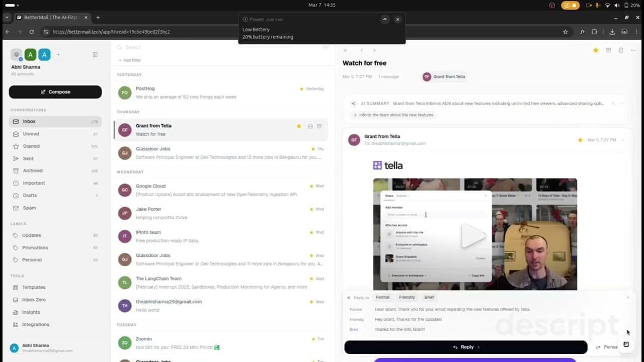Click the Reply button
644x362 pixels.
pos(465,346)
